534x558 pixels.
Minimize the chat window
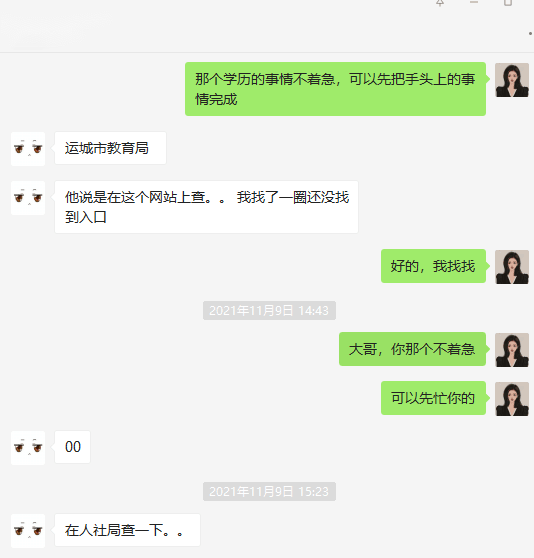coord(474,3)
